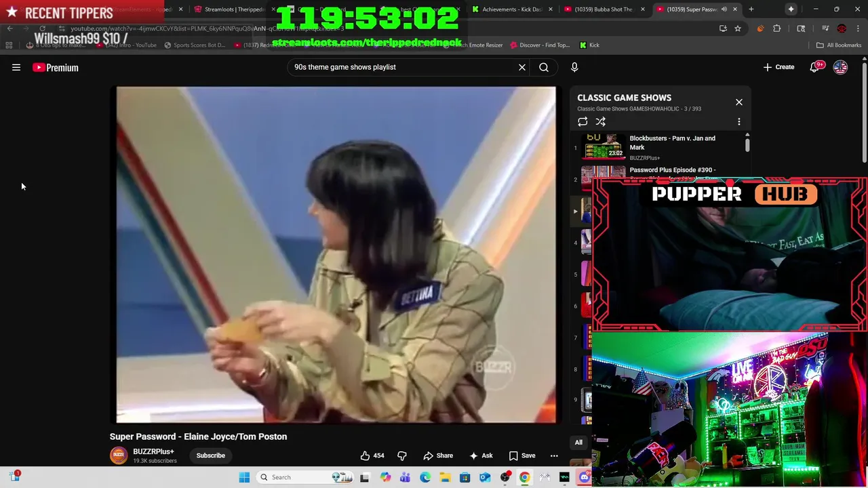Open the Create menu
Viewport: 868px width, 488px height.
pos(778,67)
